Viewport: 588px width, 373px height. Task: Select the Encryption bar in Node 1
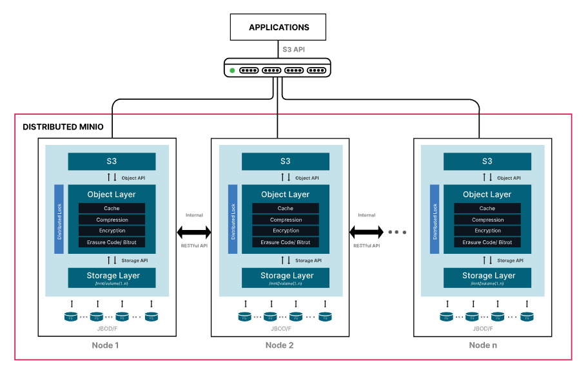coord(112,231)
